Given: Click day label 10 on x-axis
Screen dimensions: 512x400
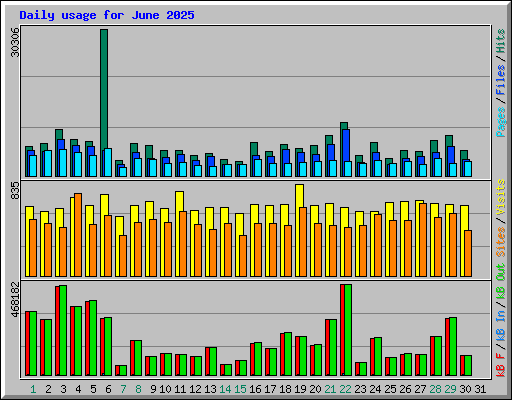Looking at the screenshot, I should pyautogui.click(x=165, y=389).
